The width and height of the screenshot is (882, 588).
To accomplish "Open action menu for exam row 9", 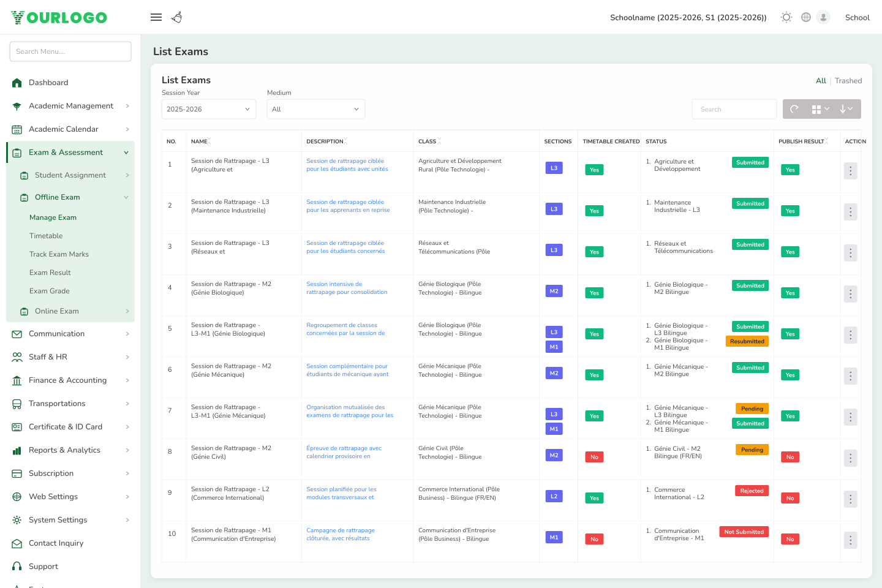I will click(850, 499).
